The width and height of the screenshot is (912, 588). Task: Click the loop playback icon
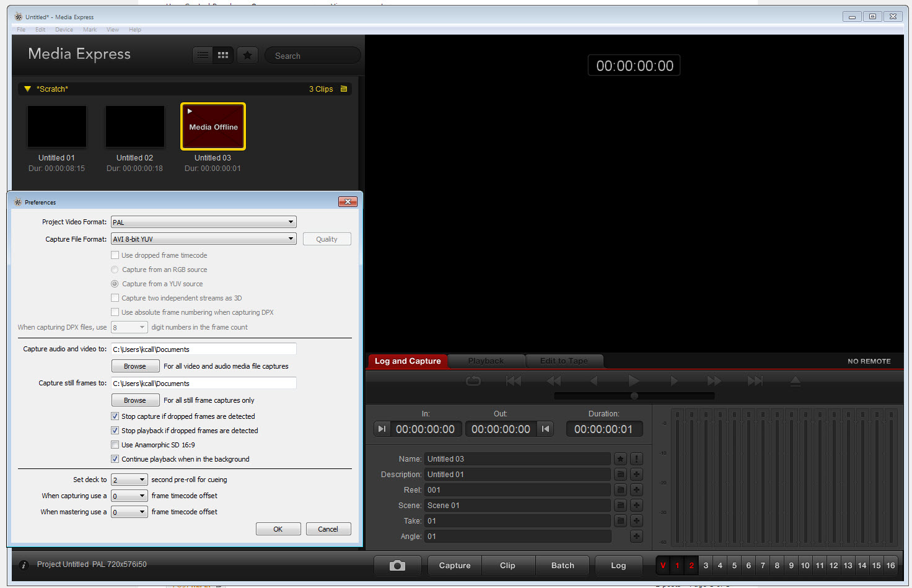473,380
